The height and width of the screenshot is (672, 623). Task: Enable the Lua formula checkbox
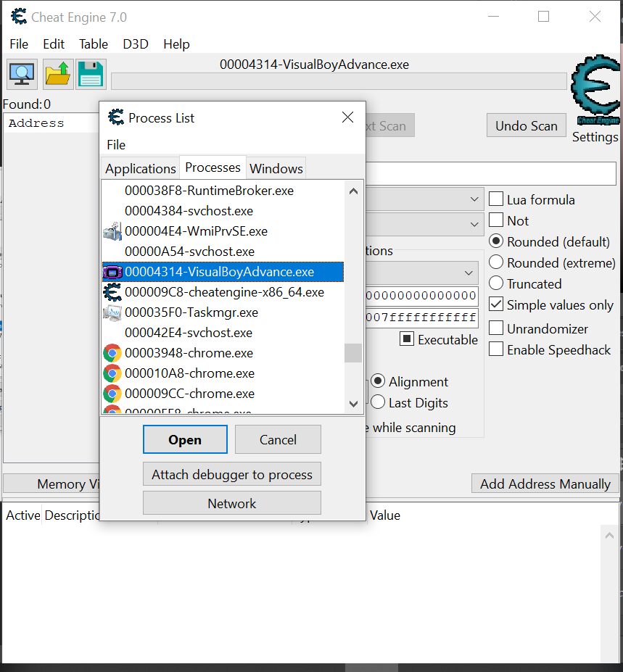pyautogui.click(x=496, y=199)
